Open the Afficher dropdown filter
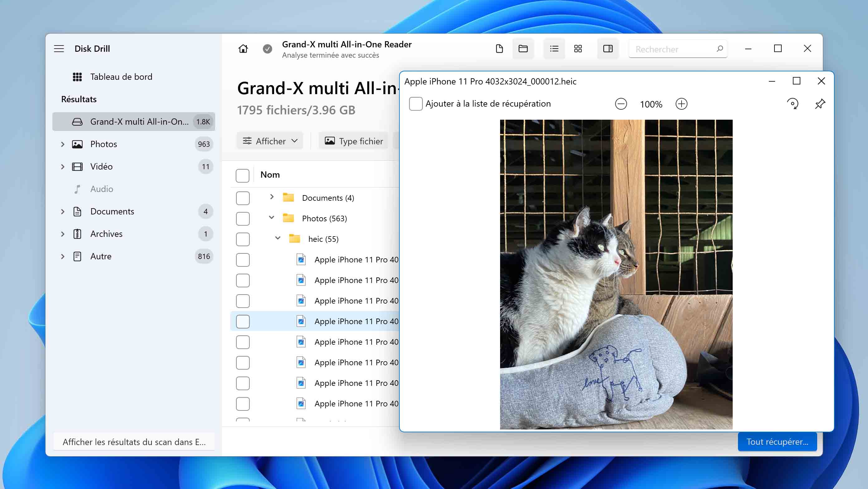The image size is (868, 489). [x=269, y=141]
